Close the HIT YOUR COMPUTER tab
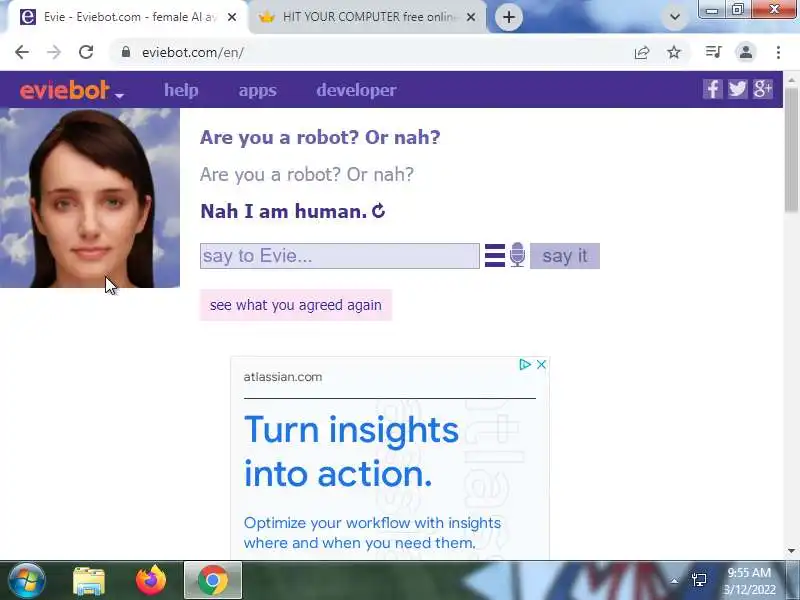Viewport: 800px width, 600px height. coord(471,17)
